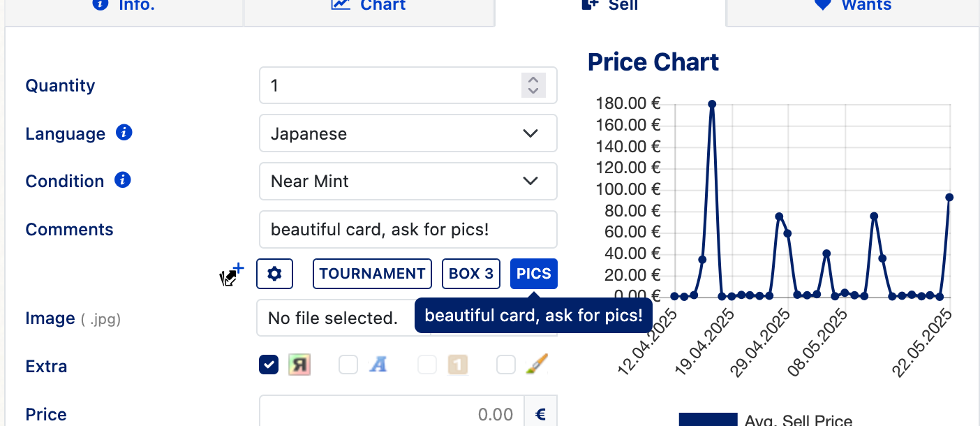This screenshot has width=980, height=426.
Task: Click the Price input field
Action: pos(392,414)
